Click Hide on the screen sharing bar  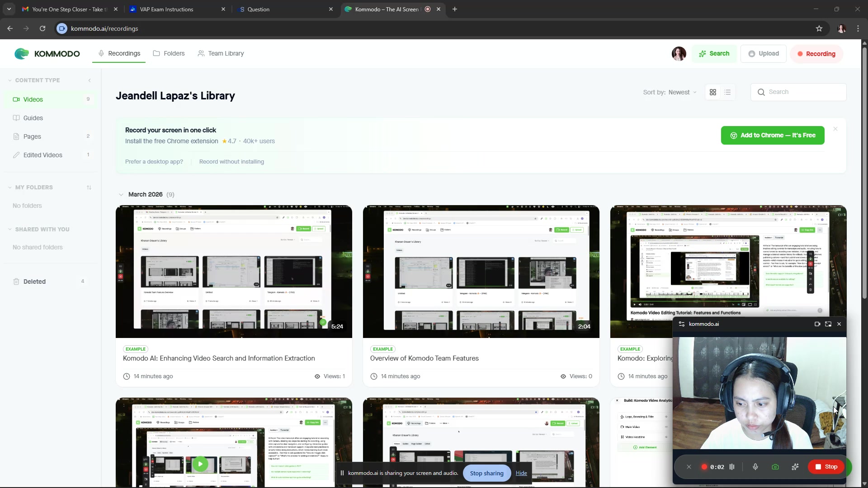pos(521,473)
